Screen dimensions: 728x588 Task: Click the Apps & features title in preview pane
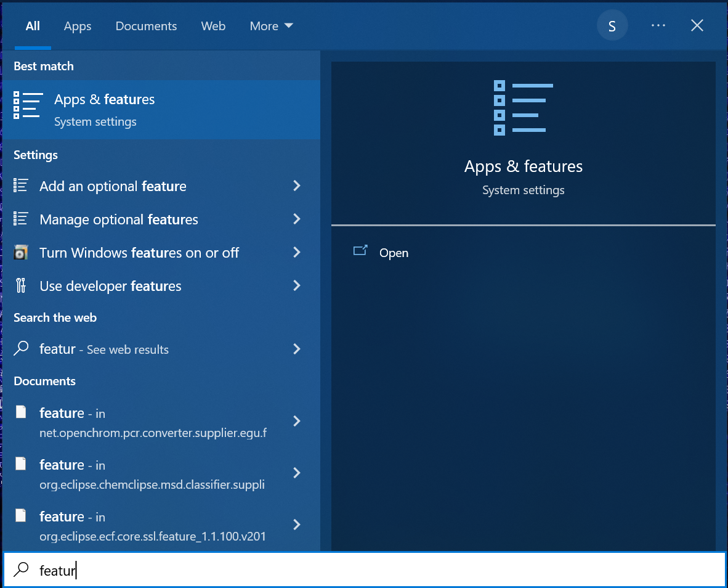tap(524, 166)
